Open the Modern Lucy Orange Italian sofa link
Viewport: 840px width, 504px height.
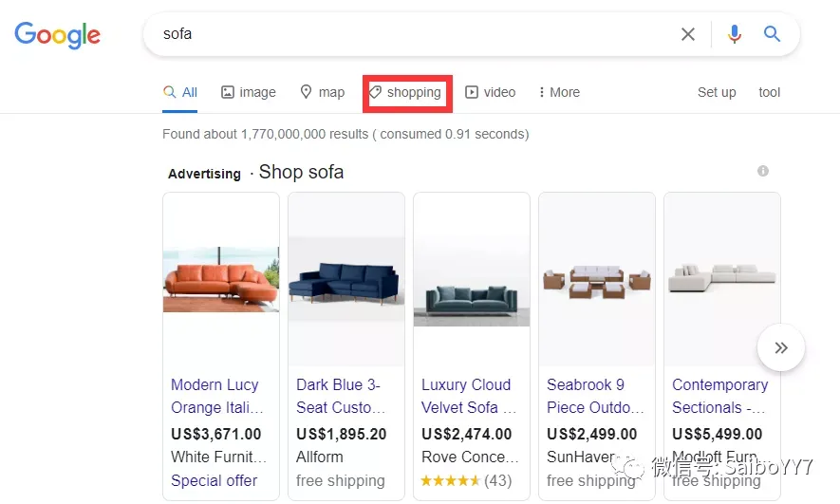pos(217,396)
